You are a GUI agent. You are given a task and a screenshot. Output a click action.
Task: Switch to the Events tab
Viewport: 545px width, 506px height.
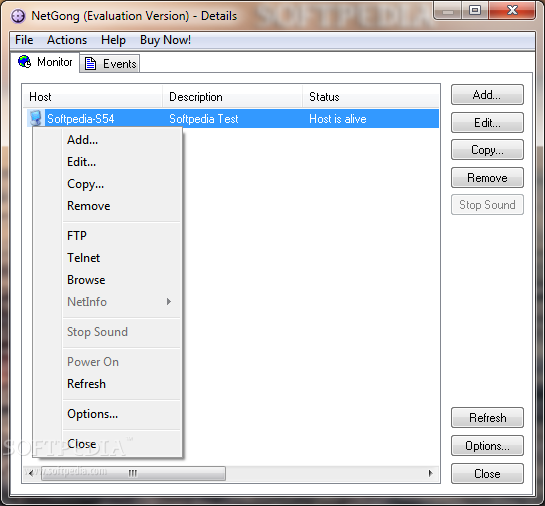click(110, 64)
